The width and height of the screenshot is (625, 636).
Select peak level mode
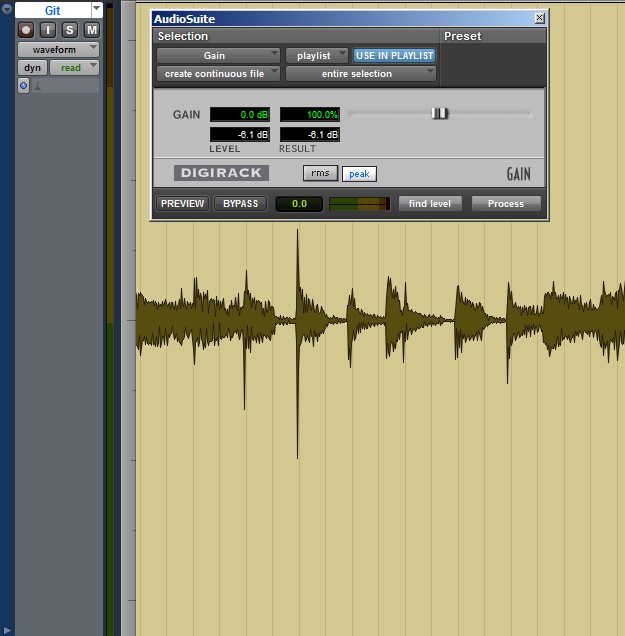359,174
